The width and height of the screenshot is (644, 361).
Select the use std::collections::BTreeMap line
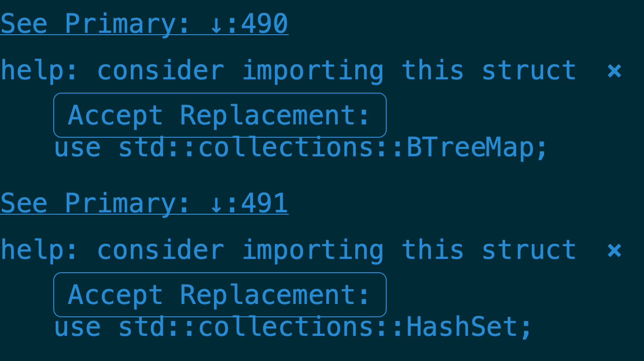301,148
